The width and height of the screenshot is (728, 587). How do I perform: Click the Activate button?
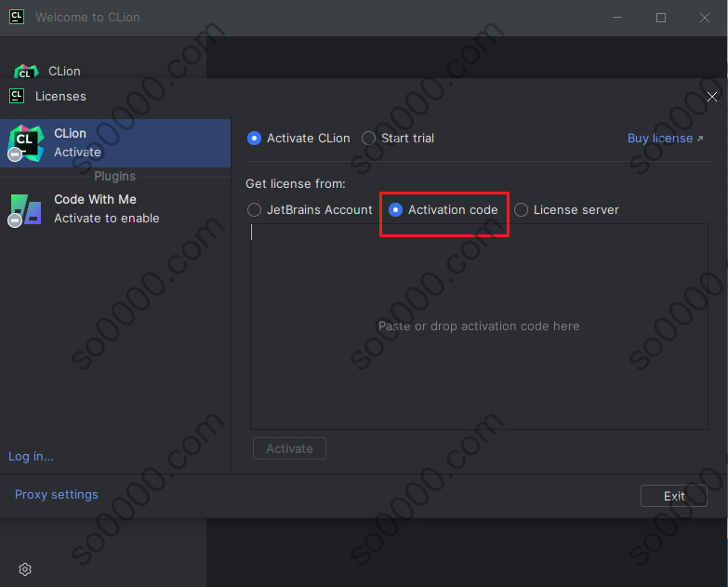coord(289,448)
